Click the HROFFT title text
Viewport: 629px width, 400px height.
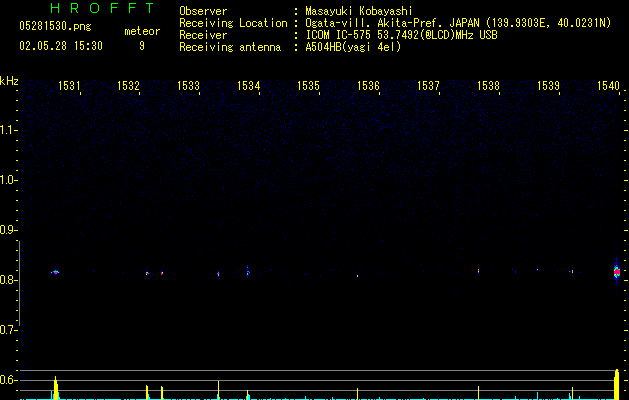click(103, 8)
